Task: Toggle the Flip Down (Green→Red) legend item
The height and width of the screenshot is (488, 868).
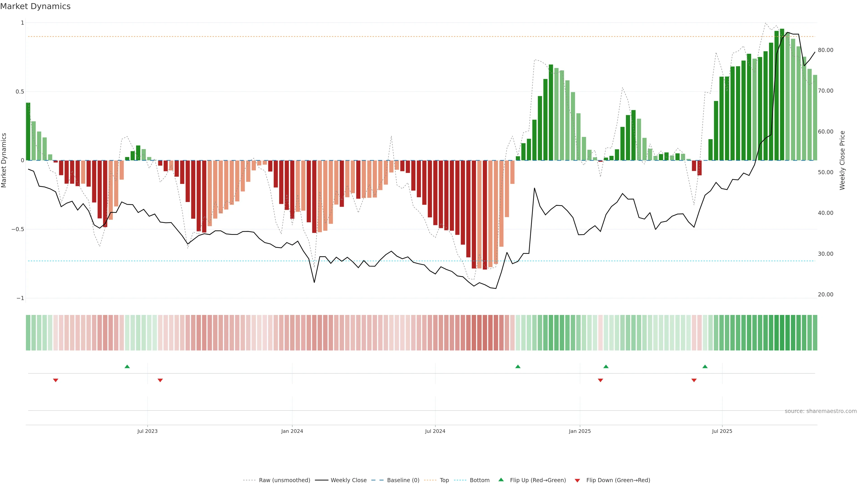Action: click(618, 480)
